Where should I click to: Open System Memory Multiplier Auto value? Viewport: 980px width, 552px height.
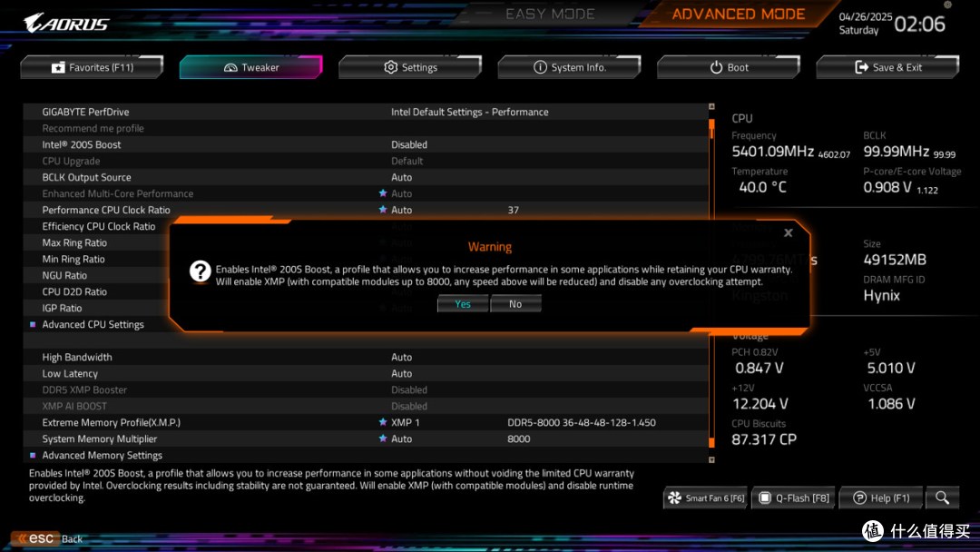click(401, 439)
